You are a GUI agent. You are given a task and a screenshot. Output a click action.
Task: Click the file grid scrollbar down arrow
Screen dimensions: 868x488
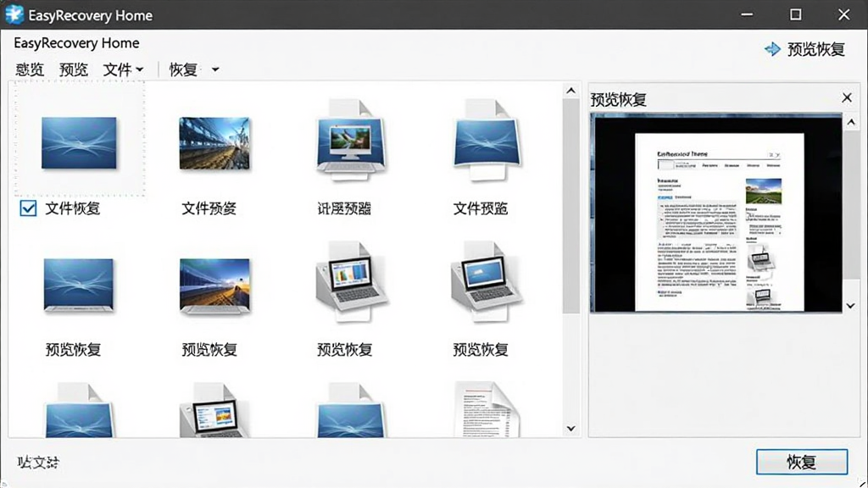(x=571, y=428)
